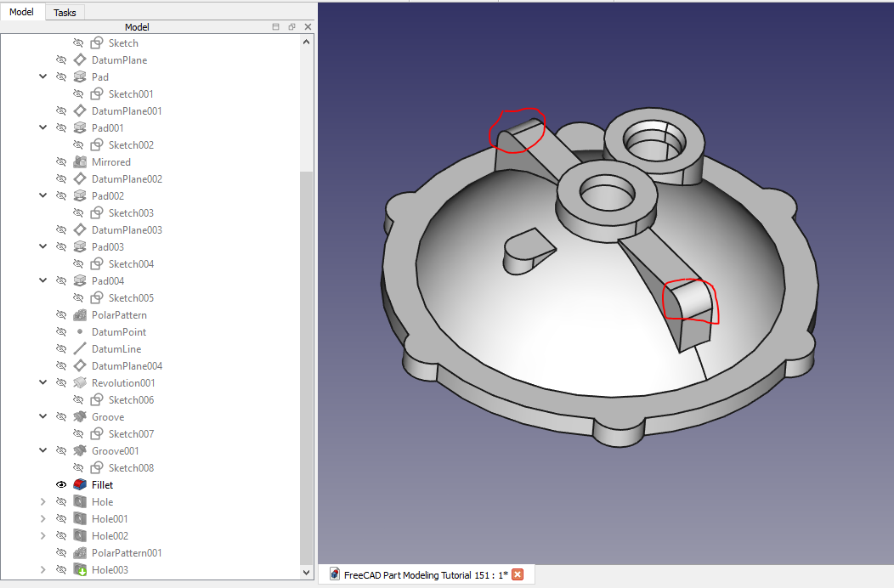
Task: Click the Groove feature icon
Action: (80, 417)
